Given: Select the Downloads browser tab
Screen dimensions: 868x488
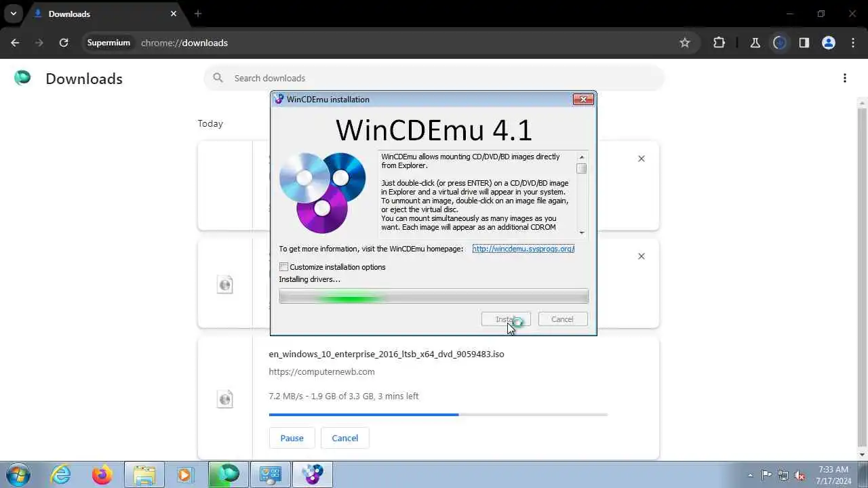Looking at the screenshot, I should pos(105,14).
